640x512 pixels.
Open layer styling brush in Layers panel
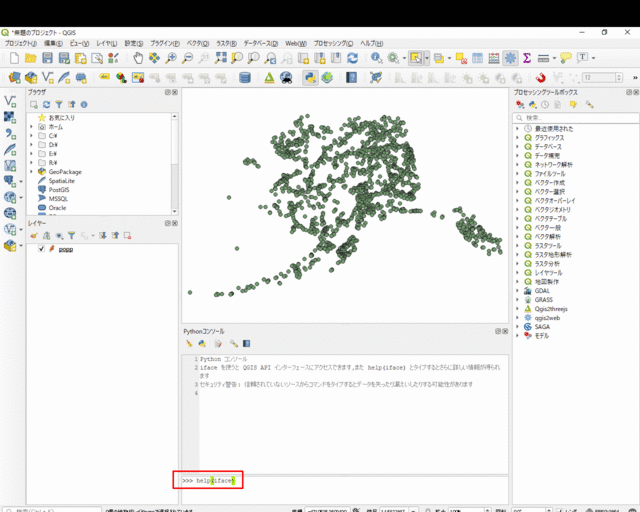34,236
